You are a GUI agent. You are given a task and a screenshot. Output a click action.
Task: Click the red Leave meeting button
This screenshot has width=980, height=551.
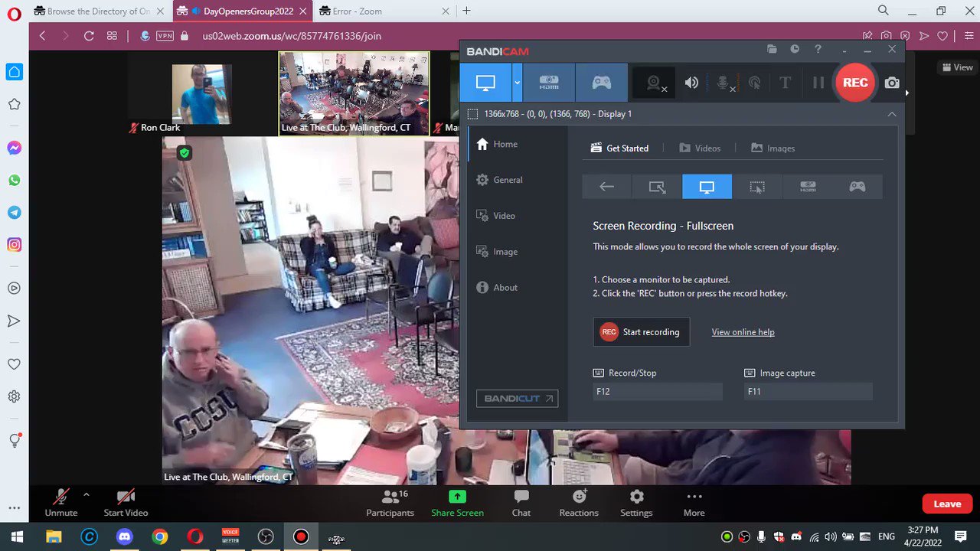(x=947, y=504)
